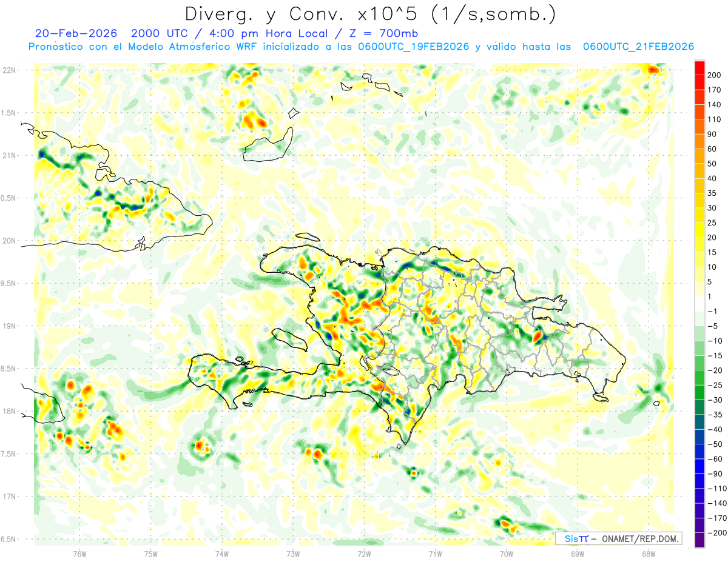Click the '20N' latitude axis label
The image size is (728, 562).
[8, 241]
